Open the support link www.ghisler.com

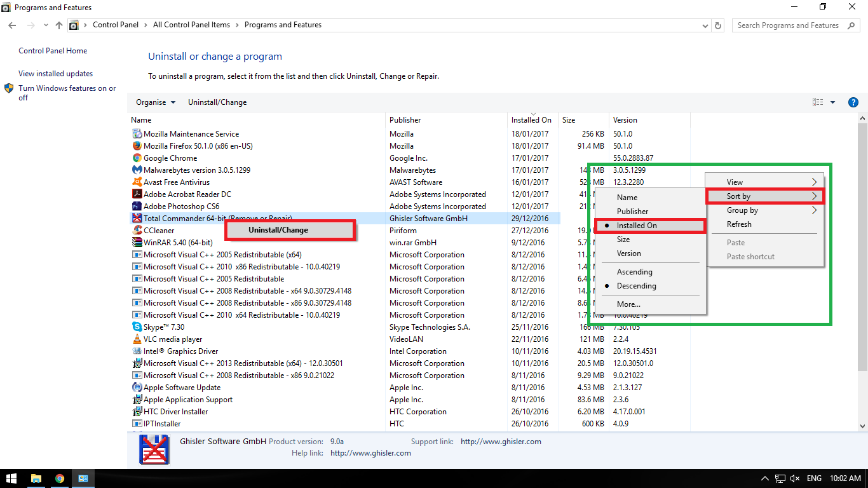(501, 442)
